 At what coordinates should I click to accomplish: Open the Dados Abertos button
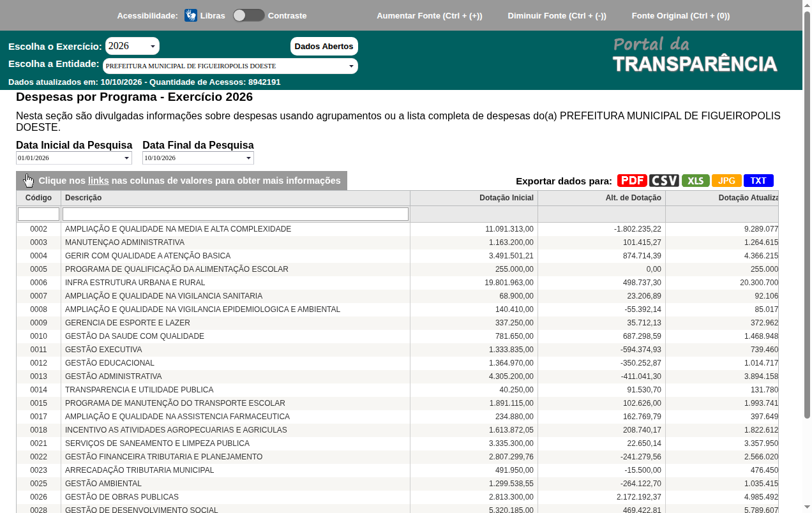324,46
